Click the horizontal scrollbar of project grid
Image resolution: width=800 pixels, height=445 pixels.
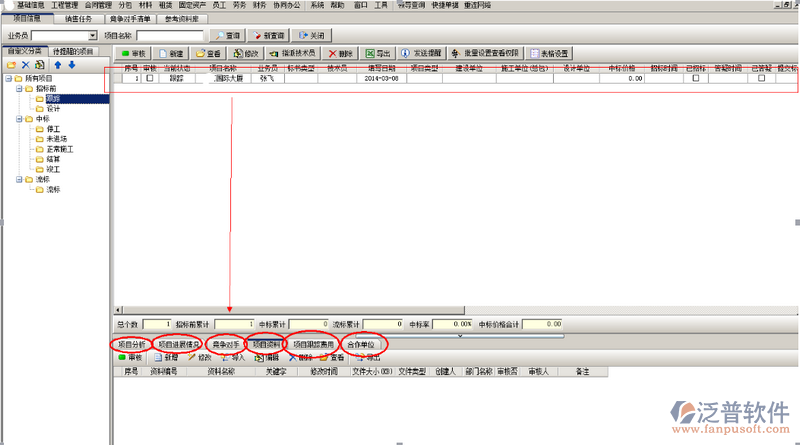[293, 310]
